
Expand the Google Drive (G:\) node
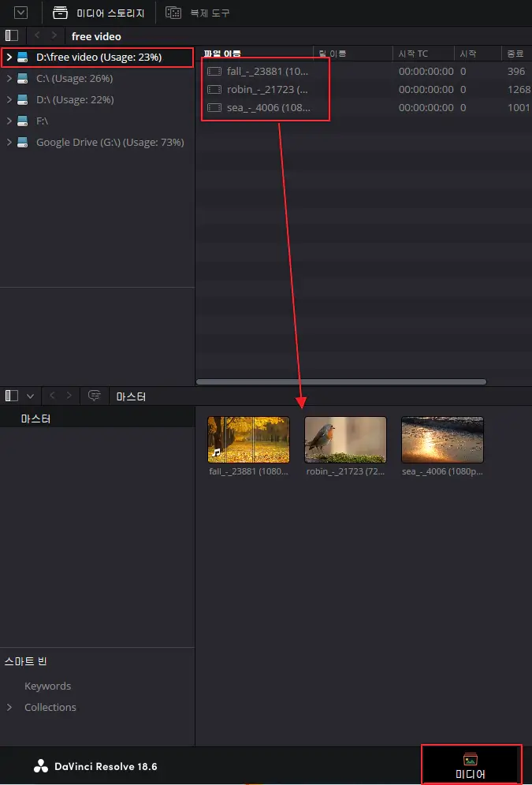coord(9,142)
